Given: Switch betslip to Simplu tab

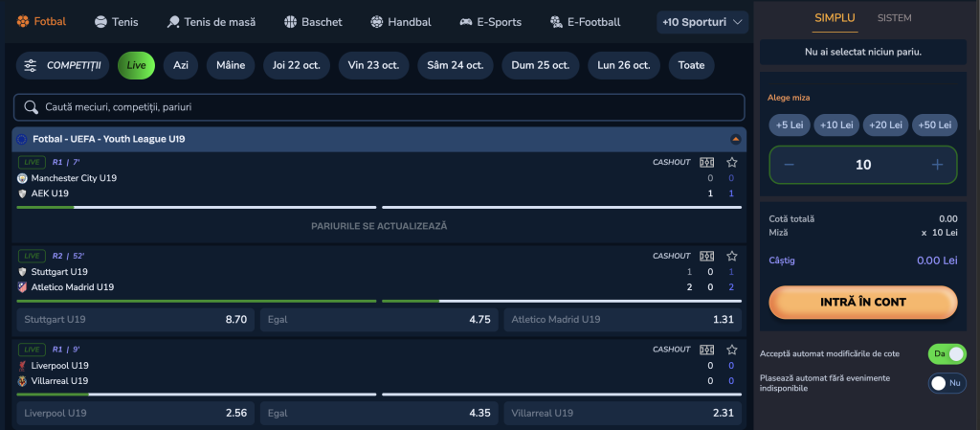Looking at the screenshot, I should coord(835,18).
